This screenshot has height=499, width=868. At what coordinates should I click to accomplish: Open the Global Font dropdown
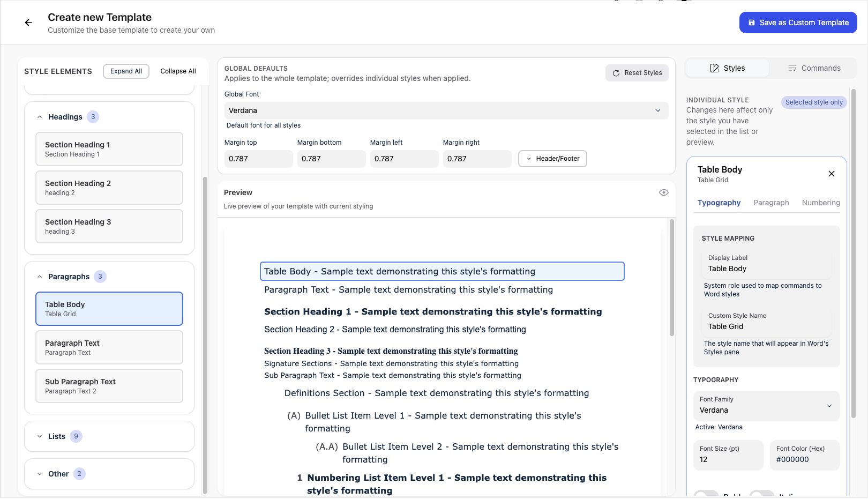[446, 110]
